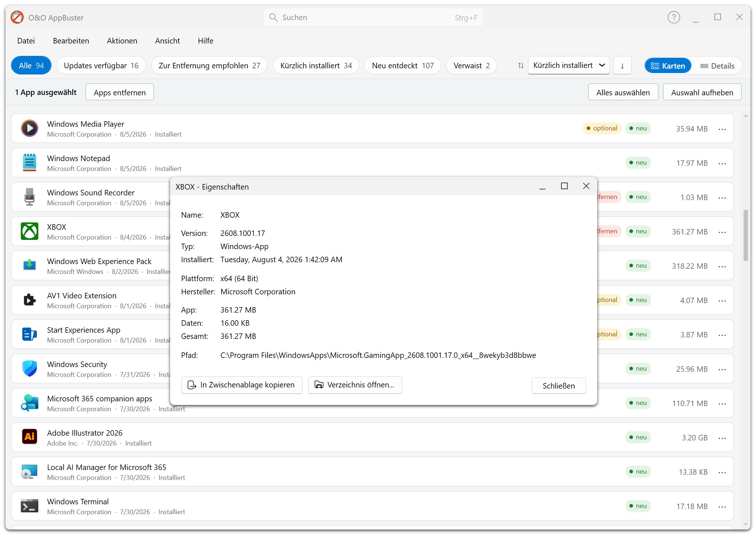The width and height of the screenshot is (756, 535).
Task: Open more options for Windows Web Experience Pack
Action: point(722,266)
